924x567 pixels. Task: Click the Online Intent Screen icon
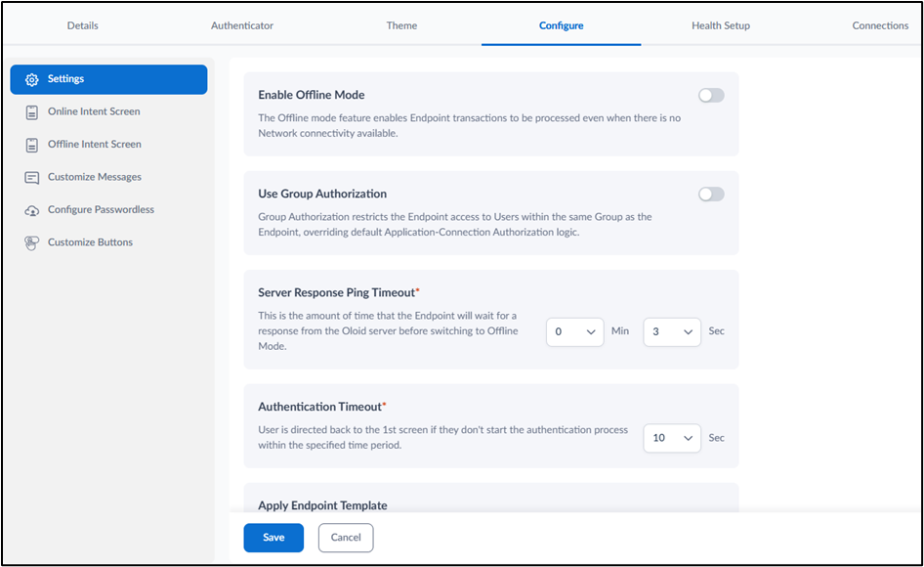click(x=32, y=112)
